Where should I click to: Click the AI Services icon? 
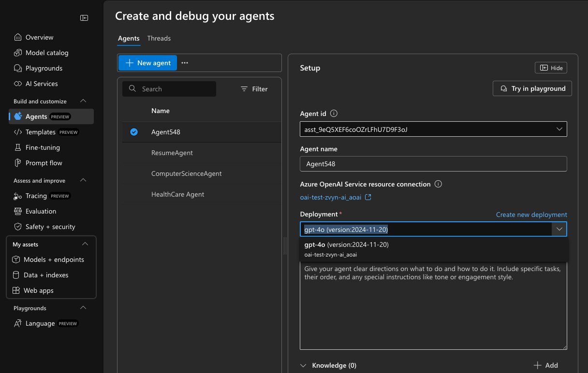(18, 84)
